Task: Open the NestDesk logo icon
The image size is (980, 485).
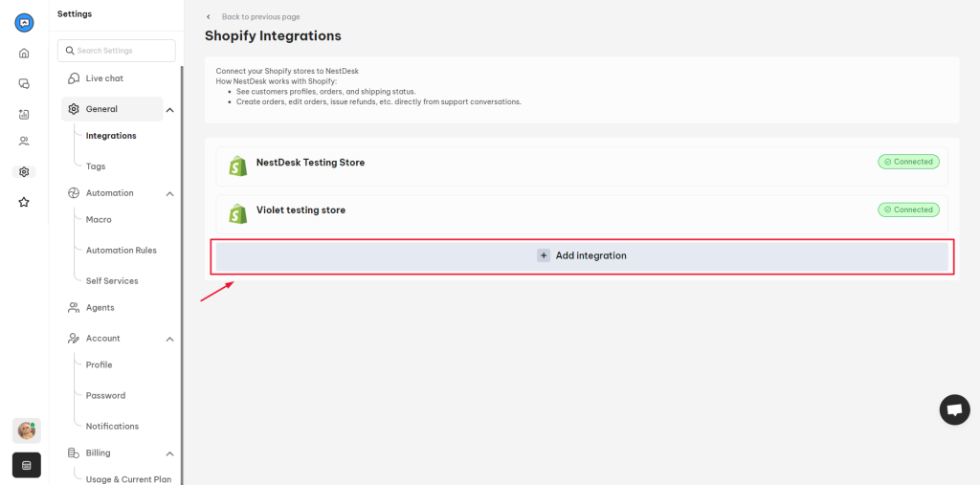Action: [x=24, y=23]
